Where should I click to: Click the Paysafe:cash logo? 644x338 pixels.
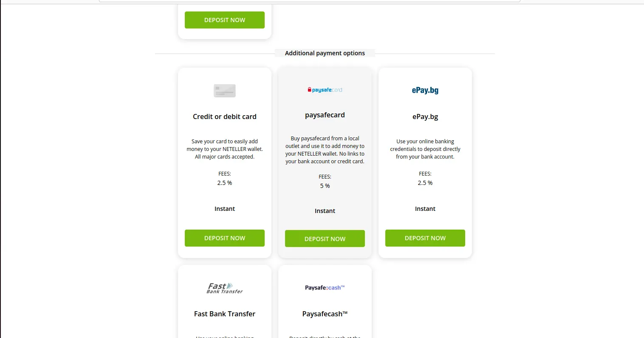pyautogui.click(x=325, y=288)
